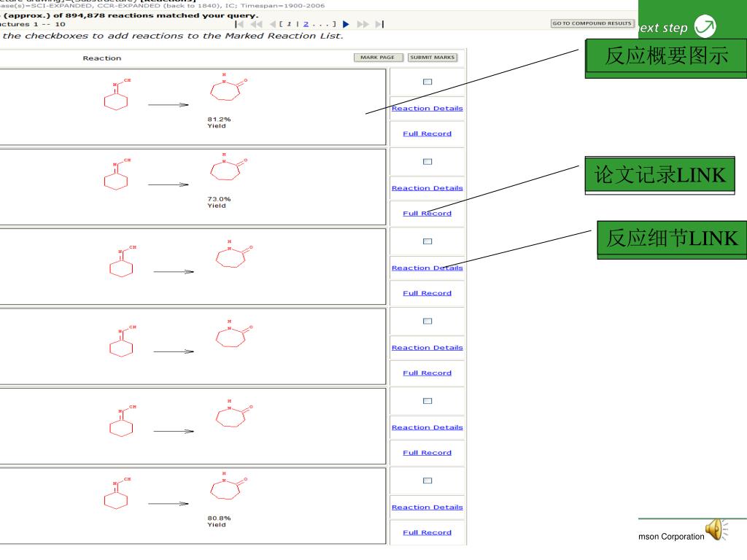Click the "81.2% Yield" text
The image size is (747, 560).
pos(219,122)
